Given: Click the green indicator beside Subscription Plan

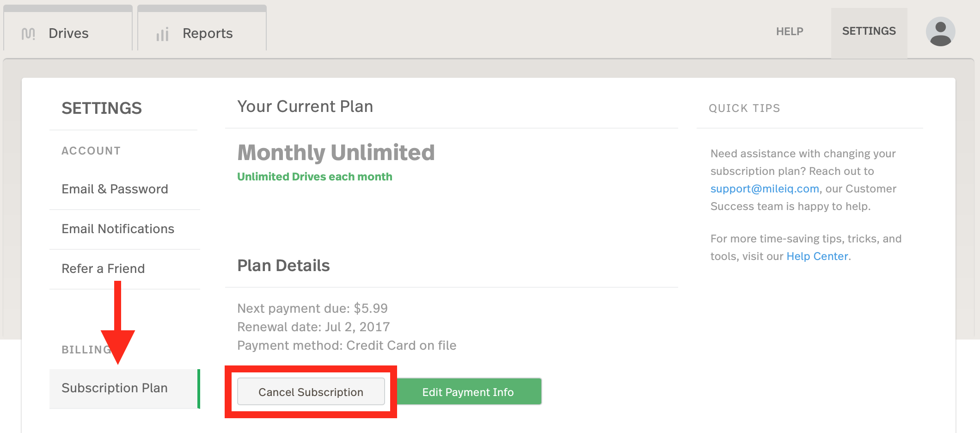Looking at the screenshot, I should (199, 388).
